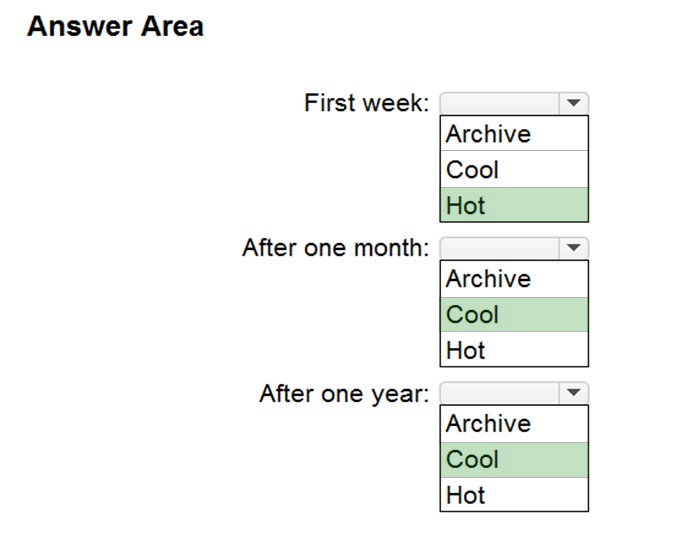Click the empty First week combo box field

coord(500,103)
